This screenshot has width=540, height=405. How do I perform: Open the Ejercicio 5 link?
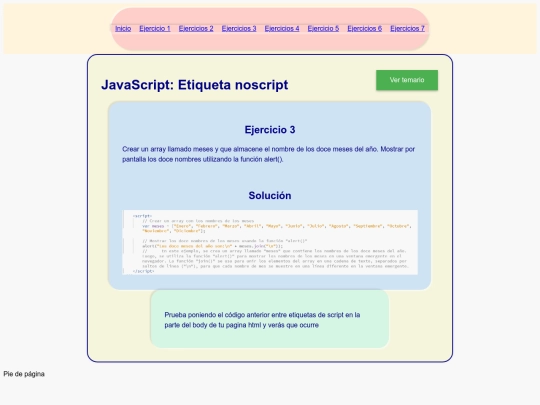point(323,29)
